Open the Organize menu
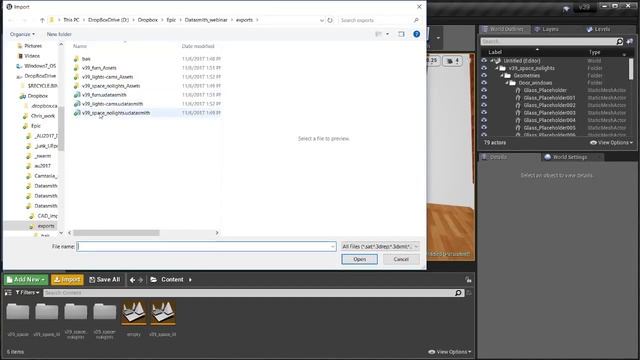 click(22, 34)
